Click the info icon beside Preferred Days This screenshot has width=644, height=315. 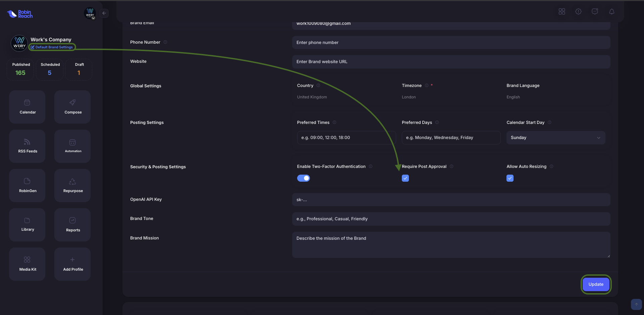click(x=437, y=122)
